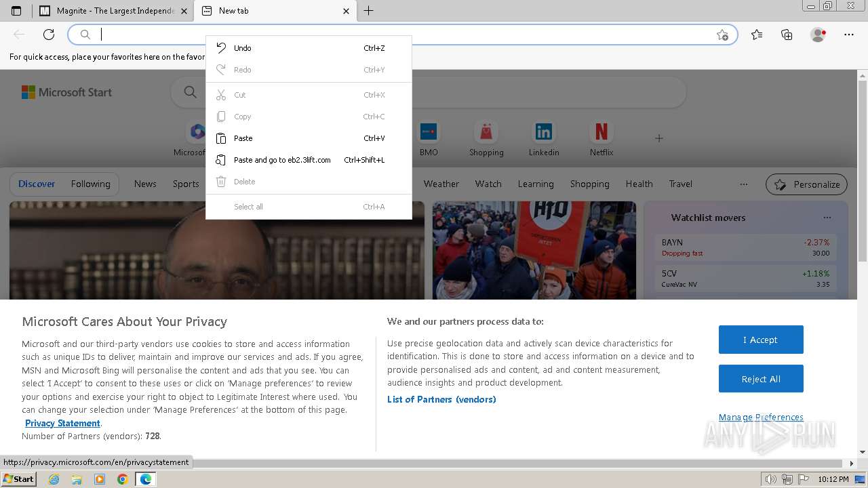Launch Internet Explorer from taskbar
This screenshot has height=488, width=868.
[x=54, y=479]
